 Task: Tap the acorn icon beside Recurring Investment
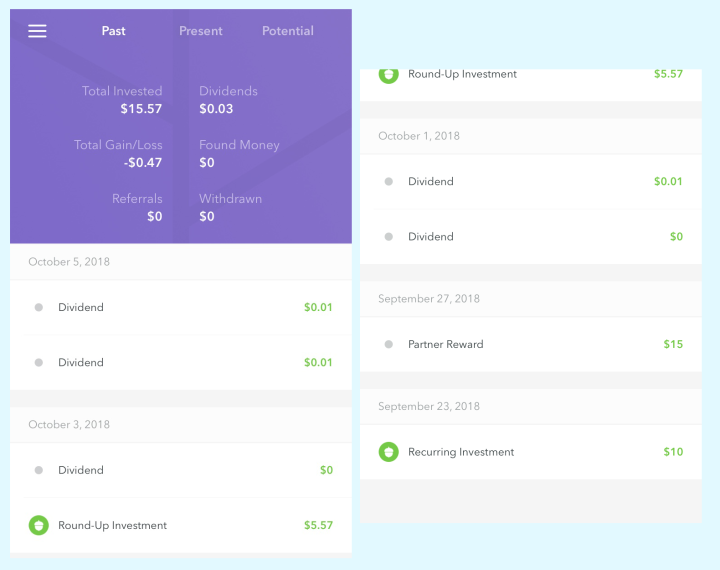388,452
